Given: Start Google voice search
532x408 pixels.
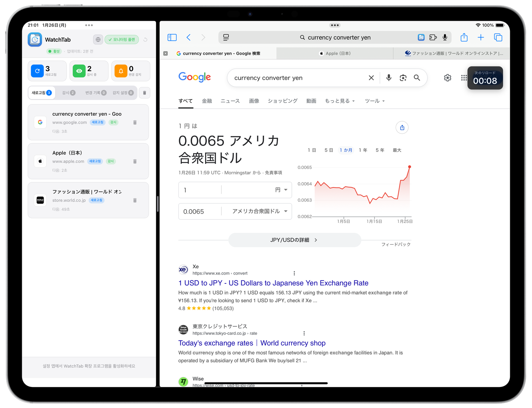Looking at the screenshot, I should point(389,78).
